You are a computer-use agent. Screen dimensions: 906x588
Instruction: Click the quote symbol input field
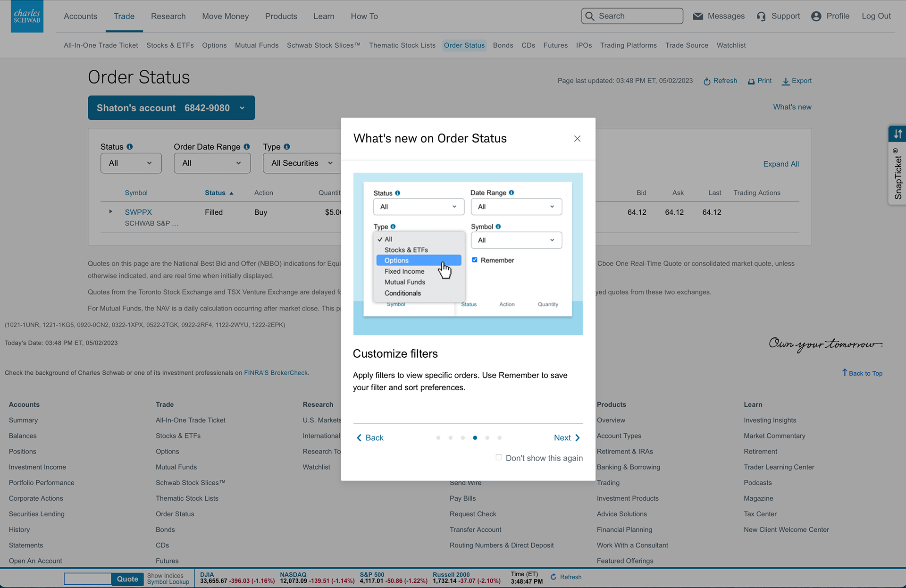(x=88, y=579)
